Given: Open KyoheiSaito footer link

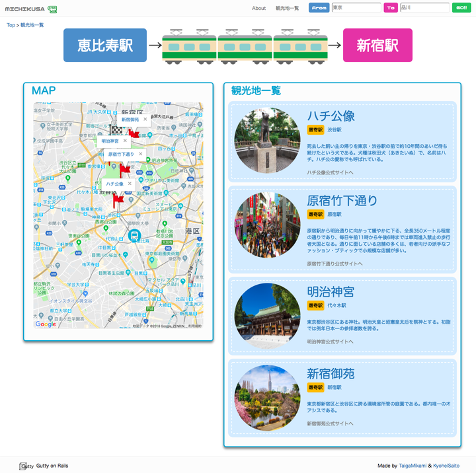Looking at the screenshot, I should (x=446, y=466).
